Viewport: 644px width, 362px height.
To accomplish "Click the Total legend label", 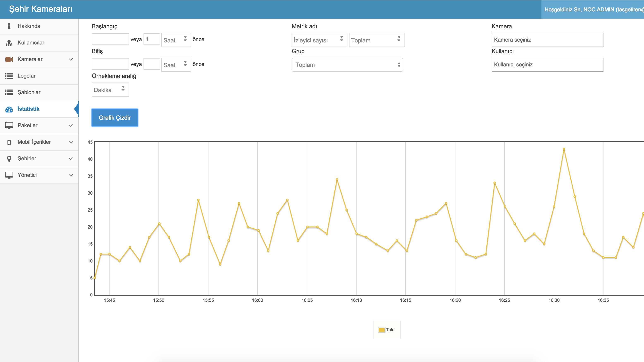I will (x=390, y=330).
